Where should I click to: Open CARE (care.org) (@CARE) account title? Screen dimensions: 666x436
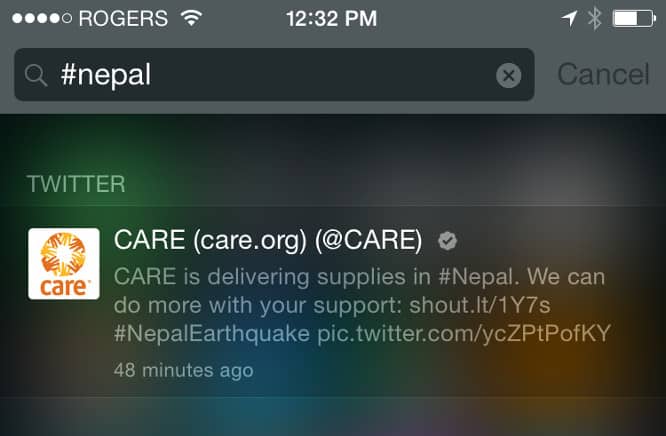click(268, 241)
